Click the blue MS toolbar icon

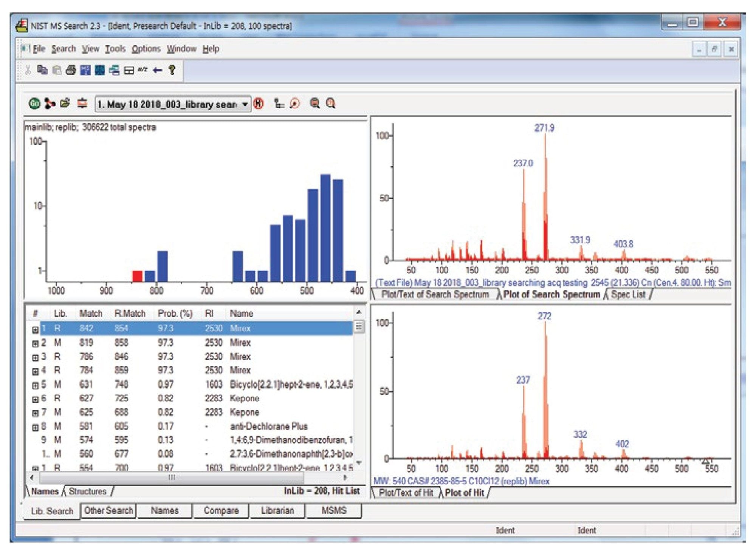click(x=85, y=70)
